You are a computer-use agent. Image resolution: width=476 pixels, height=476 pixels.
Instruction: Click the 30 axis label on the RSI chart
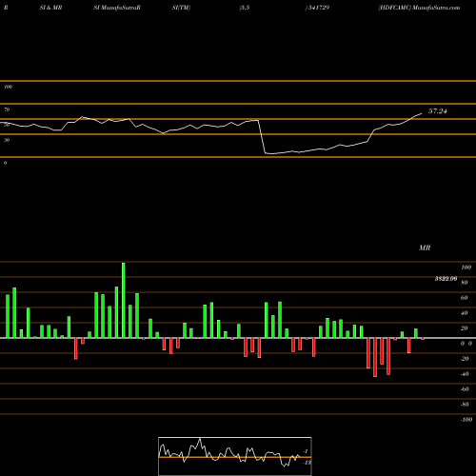coord(7,140)
